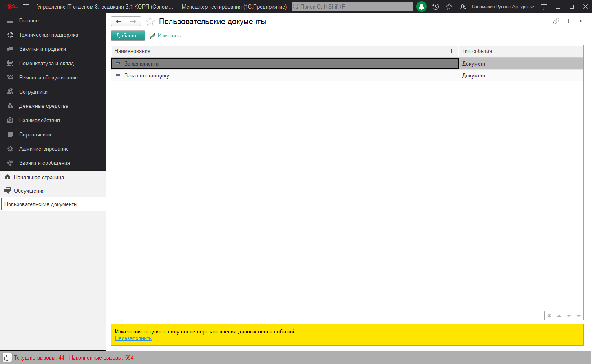Go to the Администрирование section

coord(44,149)
